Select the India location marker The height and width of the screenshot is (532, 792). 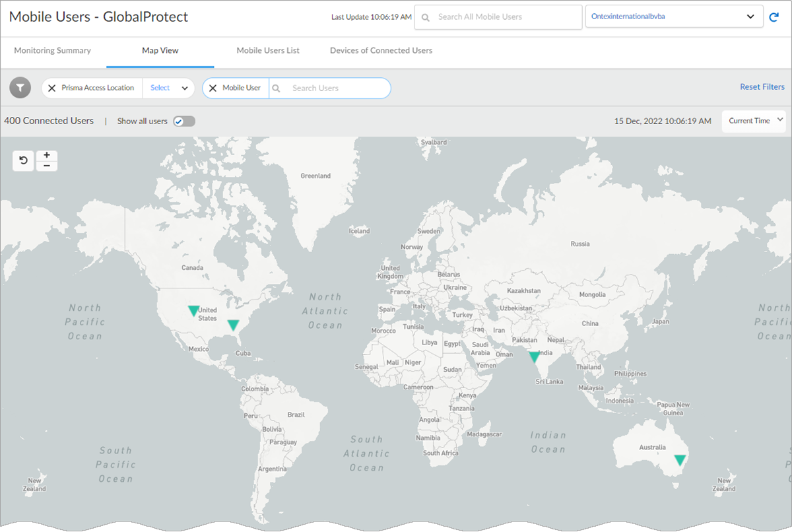click(534, 357)
